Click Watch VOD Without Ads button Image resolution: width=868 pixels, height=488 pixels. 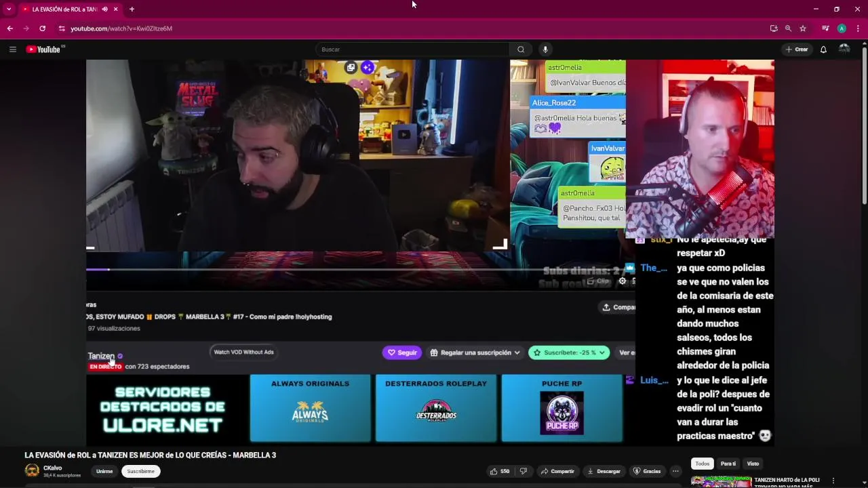click(243, 352)
